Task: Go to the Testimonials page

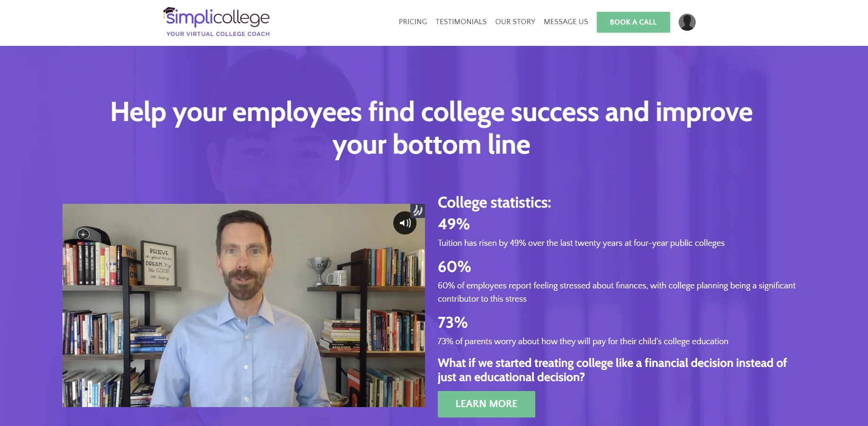Action: click(461, 22)
